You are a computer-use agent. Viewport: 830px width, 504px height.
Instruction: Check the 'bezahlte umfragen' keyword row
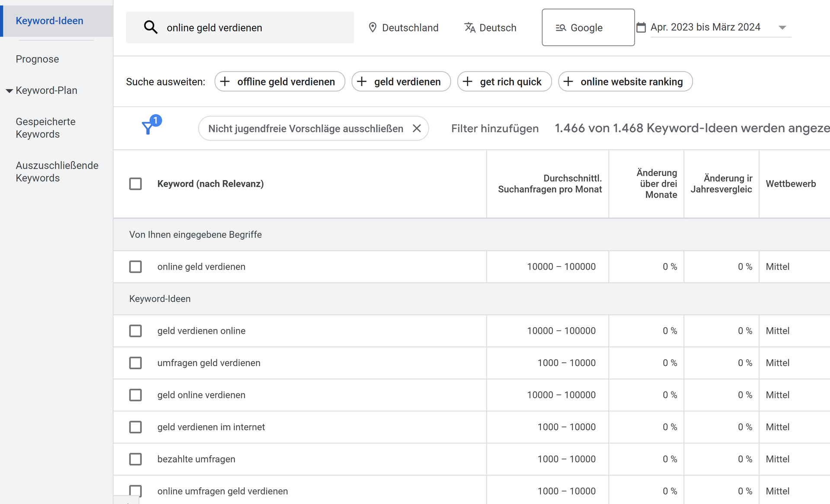[135, 459]
